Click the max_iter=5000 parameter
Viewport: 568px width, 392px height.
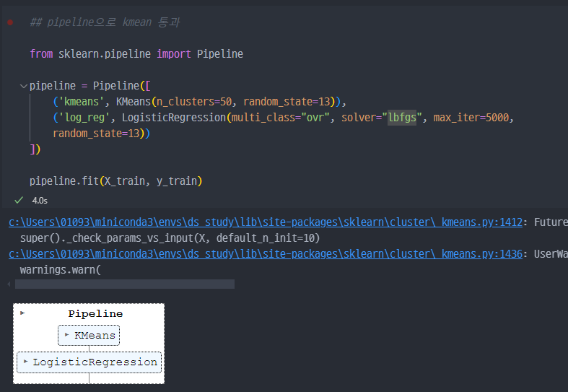tap(471, 118)
